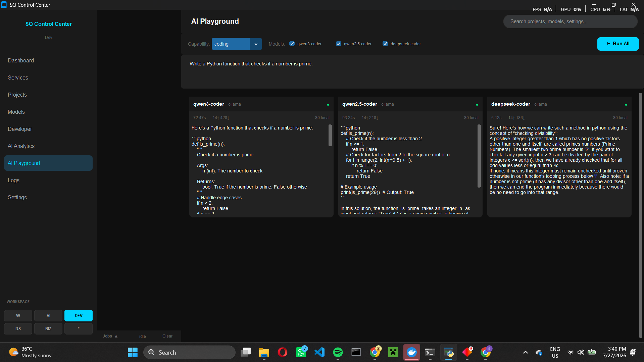Image resolution: width=644 pixels, height=362 pixels.
Task: Open AI Analytics in the sidebar
Action: [48, 146]
